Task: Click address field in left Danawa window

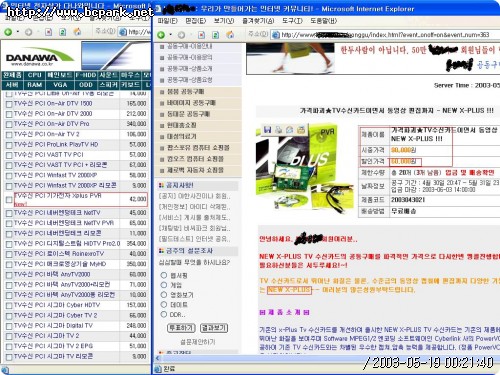Action: pos(134,32)
